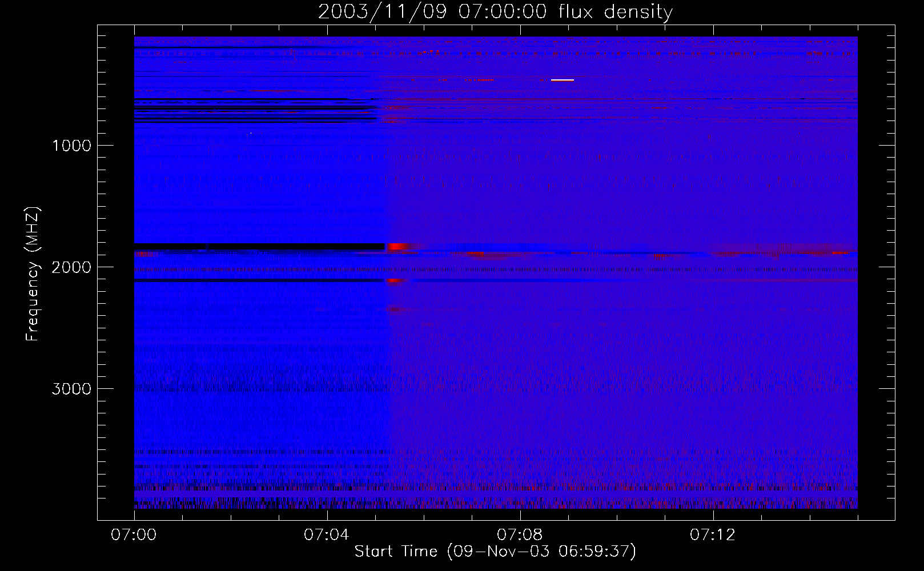Viewport: 924px width, 571px height.
Task: Click the short white horizontal line in spectrogram
Action: click(563, 80)
